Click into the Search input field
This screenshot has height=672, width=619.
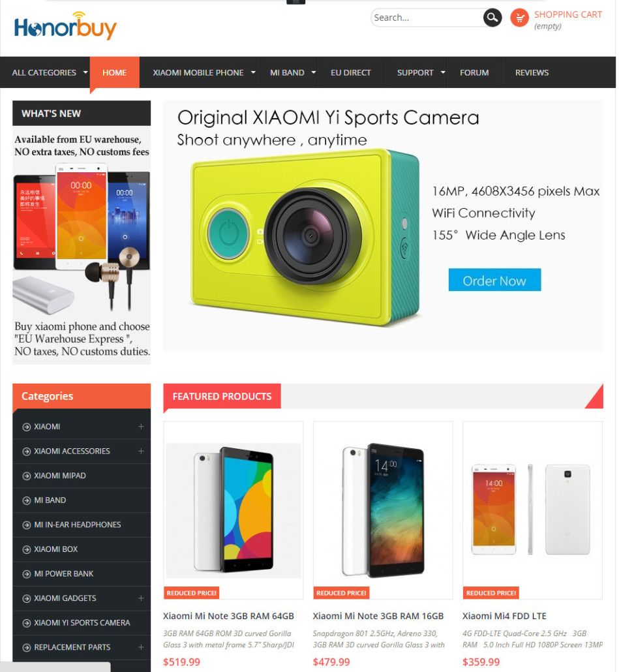click(x=427, y=18)
